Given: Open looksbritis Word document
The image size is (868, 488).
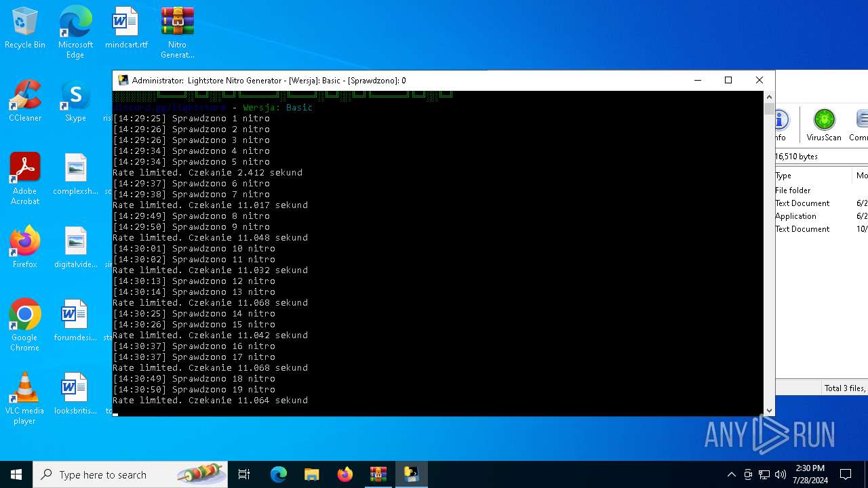Looking at the screenshot, I should tap(75, 394).
